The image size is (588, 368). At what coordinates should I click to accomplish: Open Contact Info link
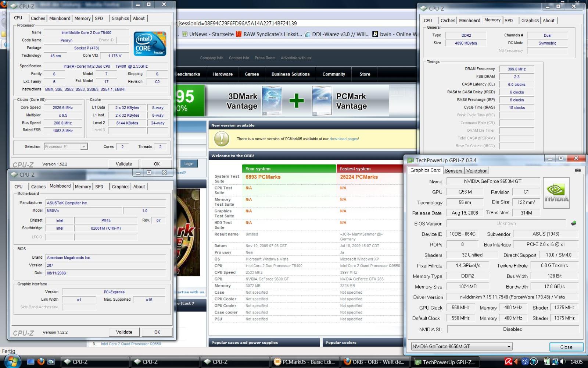(x=239, y=58)
